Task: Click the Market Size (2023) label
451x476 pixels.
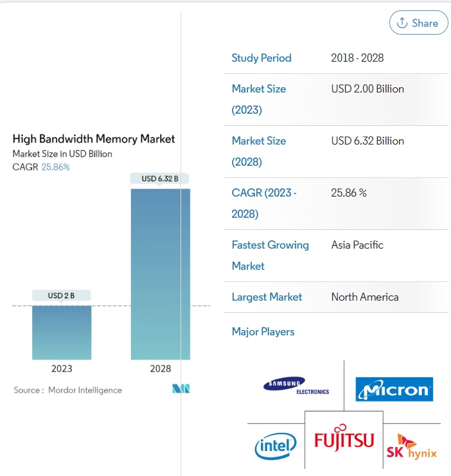Action: tap(259, 100)
